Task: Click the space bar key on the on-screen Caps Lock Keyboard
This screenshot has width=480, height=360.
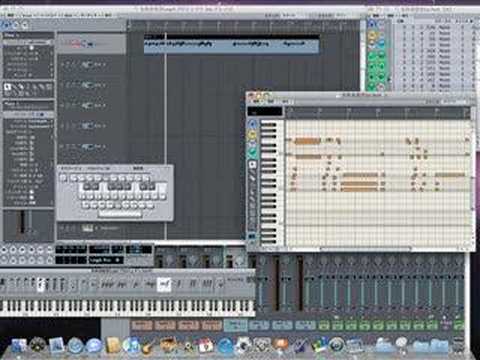Action: 120,214
